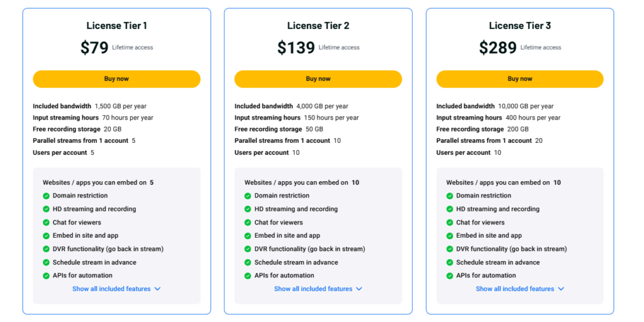Image resolution: width=644 pixels, height=322 pixels.
Task: Click Tier 3 APIs for automation checkmark
Action: pos(450,275)
